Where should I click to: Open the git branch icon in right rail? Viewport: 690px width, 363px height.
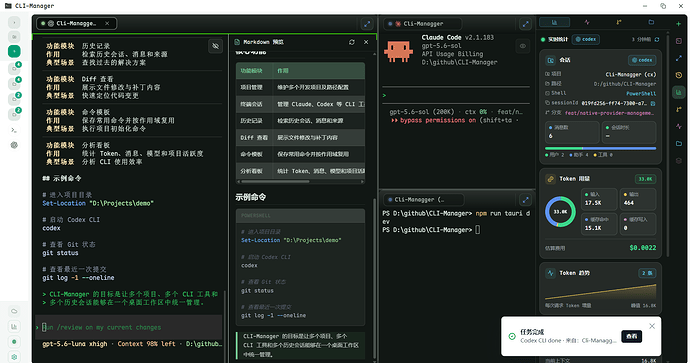(679, 109)
